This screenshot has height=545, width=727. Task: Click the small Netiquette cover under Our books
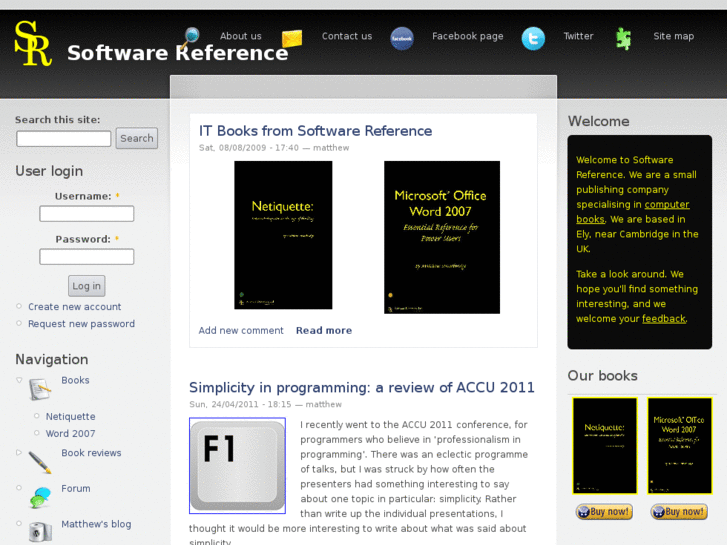605,446
